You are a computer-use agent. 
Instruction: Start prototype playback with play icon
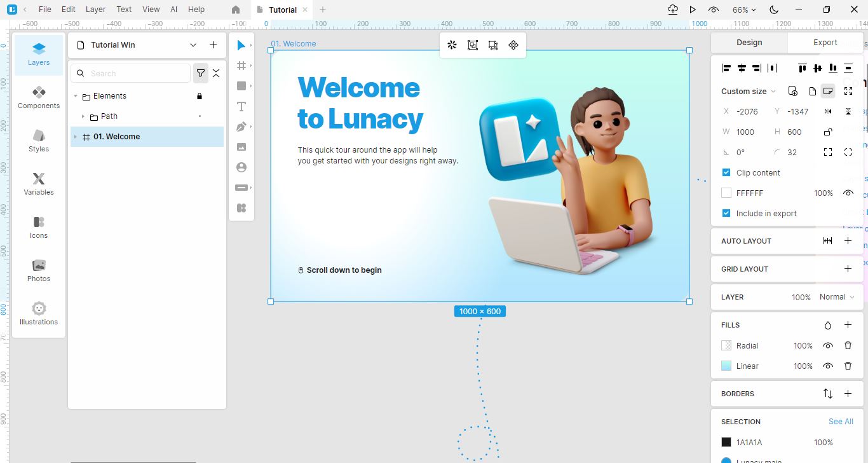pyautogui.click(x=693, y=10)
